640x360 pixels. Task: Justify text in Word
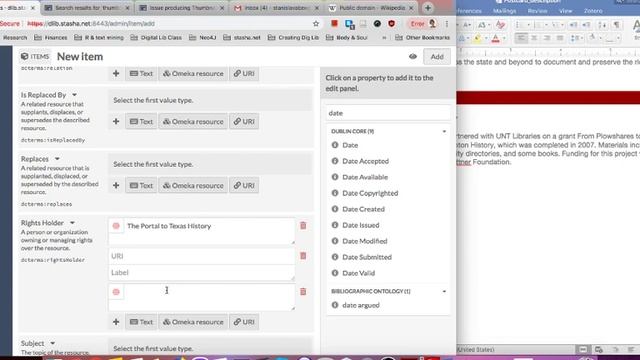point(560,38)
